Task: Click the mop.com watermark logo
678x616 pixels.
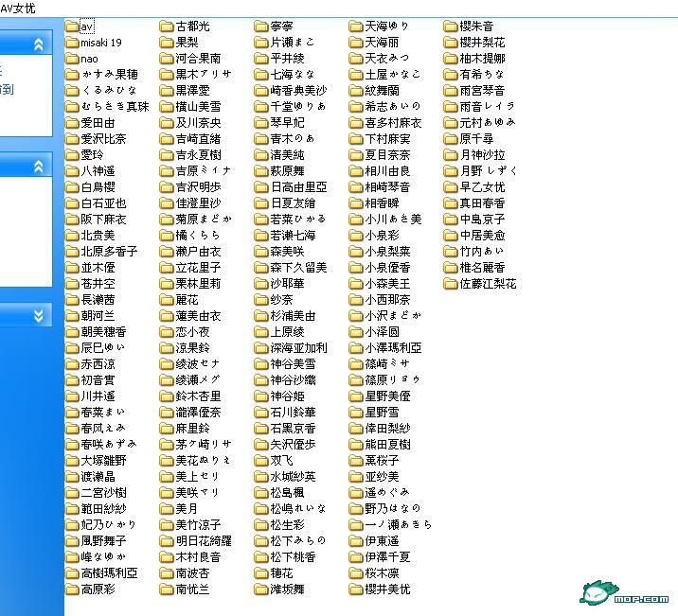Action: 625,593
